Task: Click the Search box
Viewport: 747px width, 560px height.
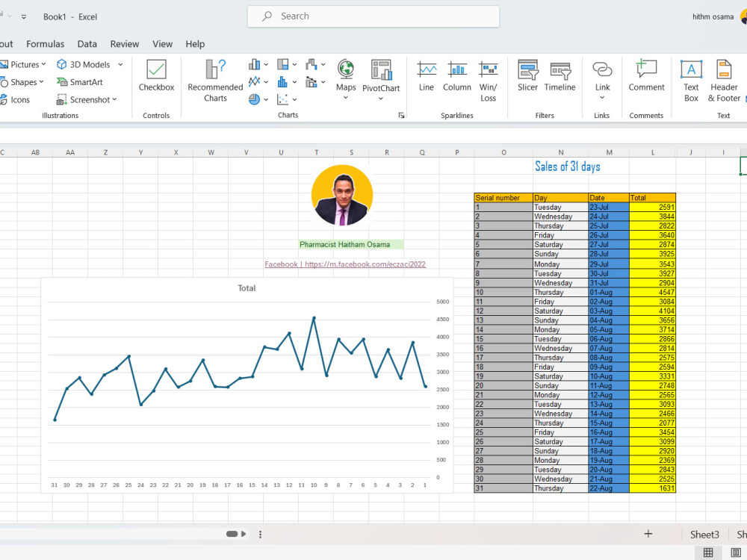Action: 373,16
